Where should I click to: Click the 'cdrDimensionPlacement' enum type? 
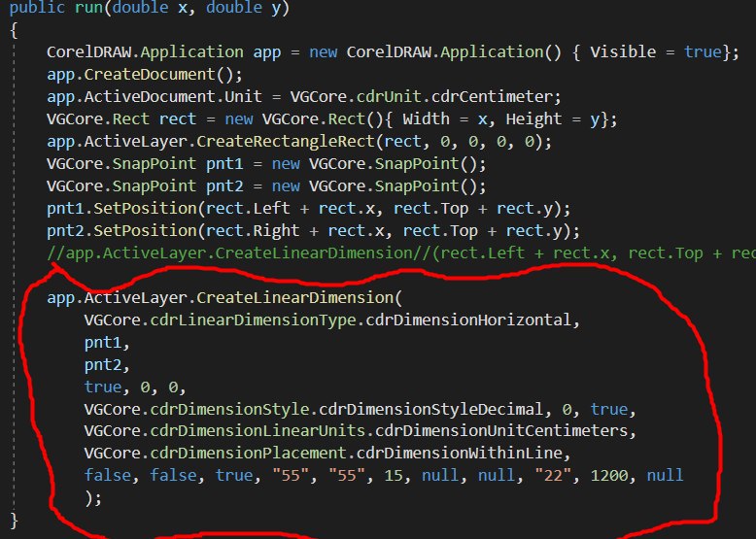click(x=249, y=453)
